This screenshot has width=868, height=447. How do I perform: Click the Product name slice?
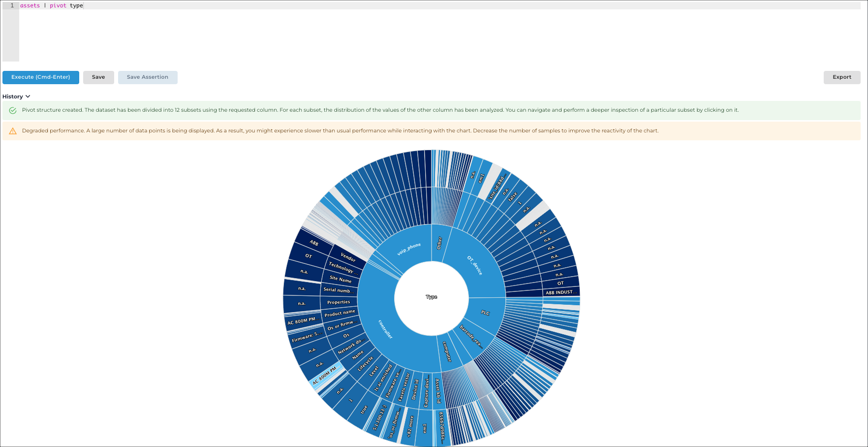340,313
